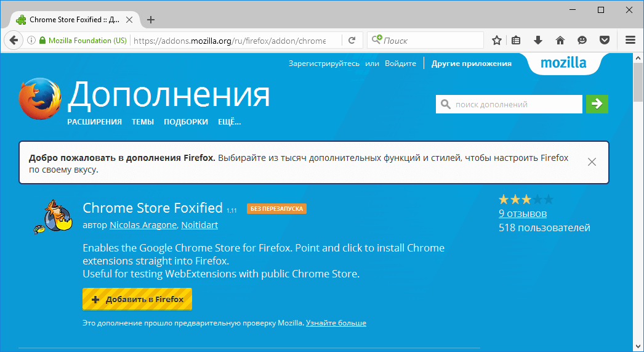The height and width of the screenshot is (352, 644).
Task: Open the 9 отзывов reviews link
Action: coord(523,214)
